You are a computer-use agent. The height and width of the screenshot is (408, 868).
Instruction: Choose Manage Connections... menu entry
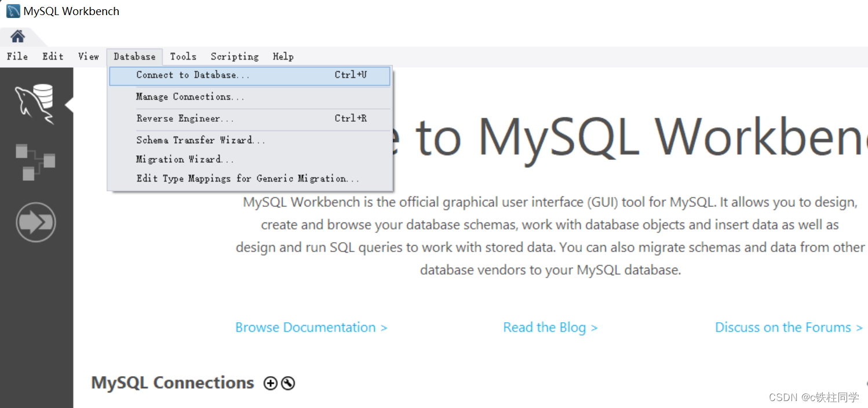(x=250, y=97)
